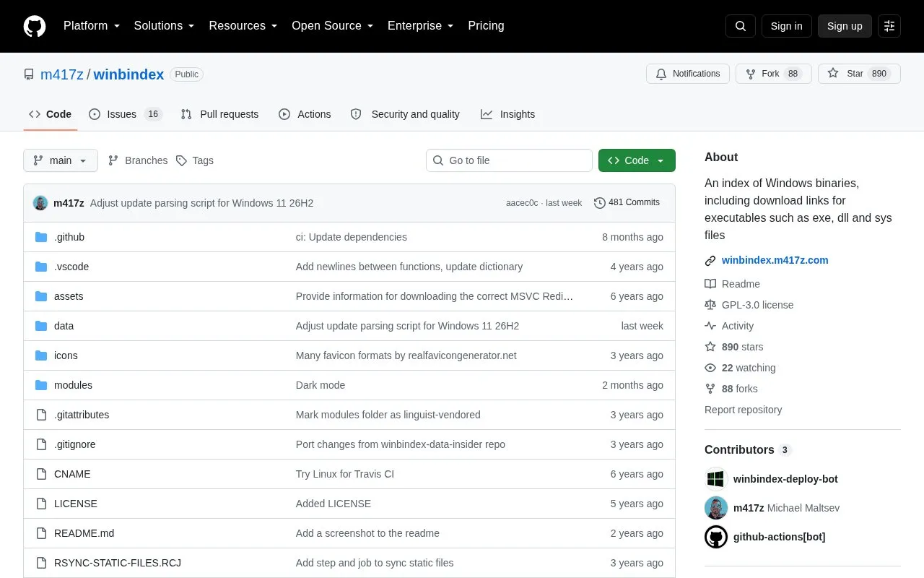This screenshot has height=578, width=924.
Task: Click m417z avatar in latest commit row
Action: 40,203
